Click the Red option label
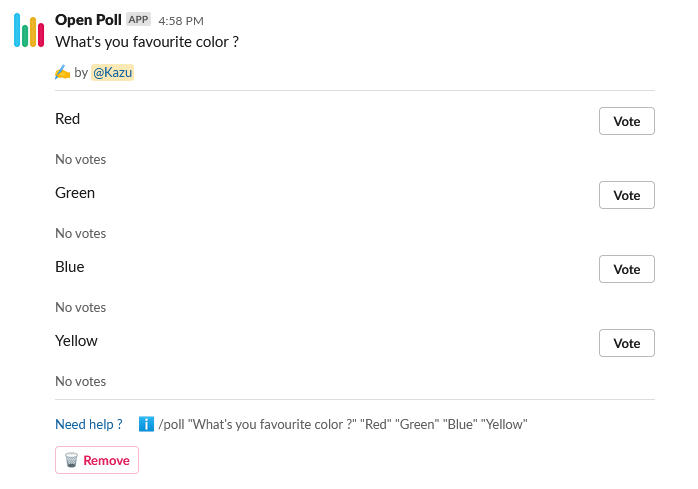Screen dimensions: 698x489 point(68,119)
